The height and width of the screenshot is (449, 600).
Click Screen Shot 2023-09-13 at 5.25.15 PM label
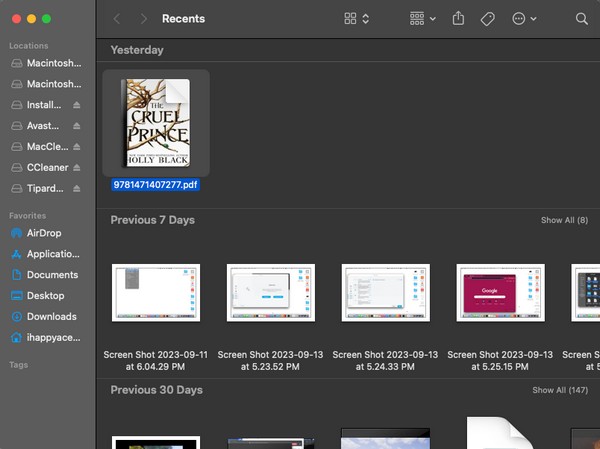(x=500, y=361)
